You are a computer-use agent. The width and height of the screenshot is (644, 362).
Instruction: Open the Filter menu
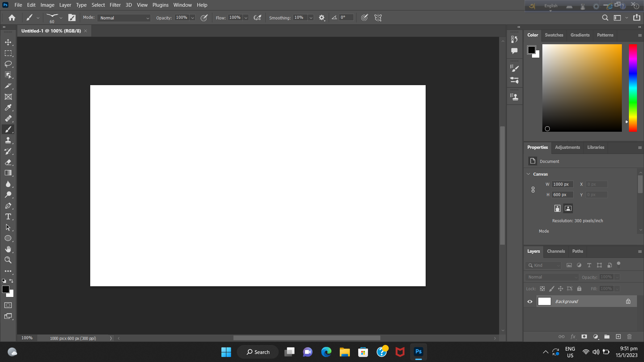point(115,5)
